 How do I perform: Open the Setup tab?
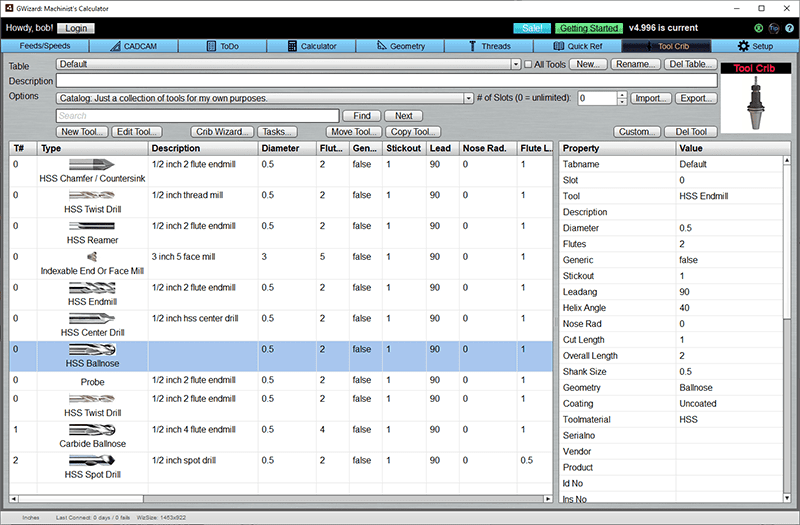point(755,46)
